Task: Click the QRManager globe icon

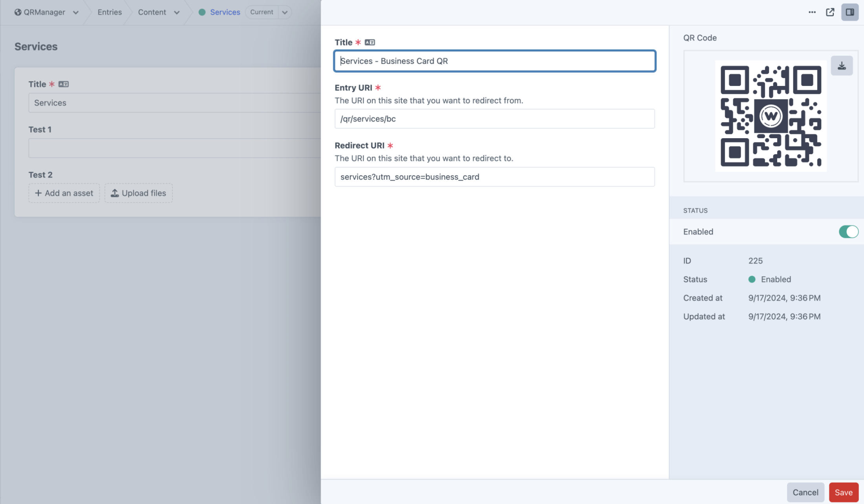Action: point(18,12)
